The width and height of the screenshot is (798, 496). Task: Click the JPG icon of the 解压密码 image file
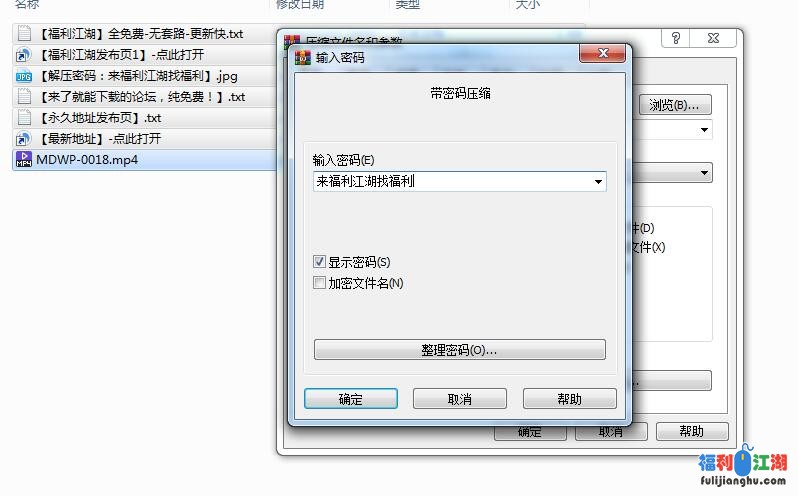[x=23, y=76]
